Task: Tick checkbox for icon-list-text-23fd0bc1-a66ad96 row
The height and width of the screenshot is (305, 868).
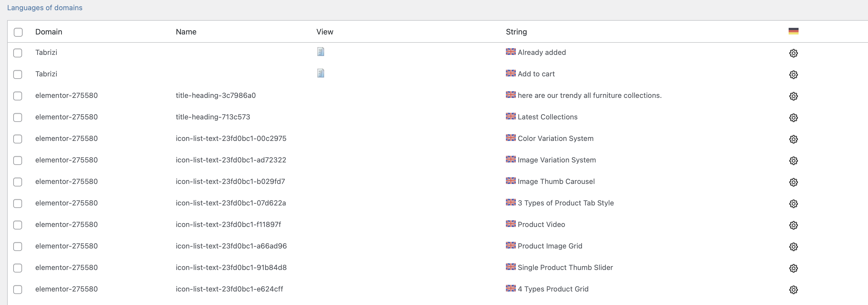Action: [x=18, y=247]
